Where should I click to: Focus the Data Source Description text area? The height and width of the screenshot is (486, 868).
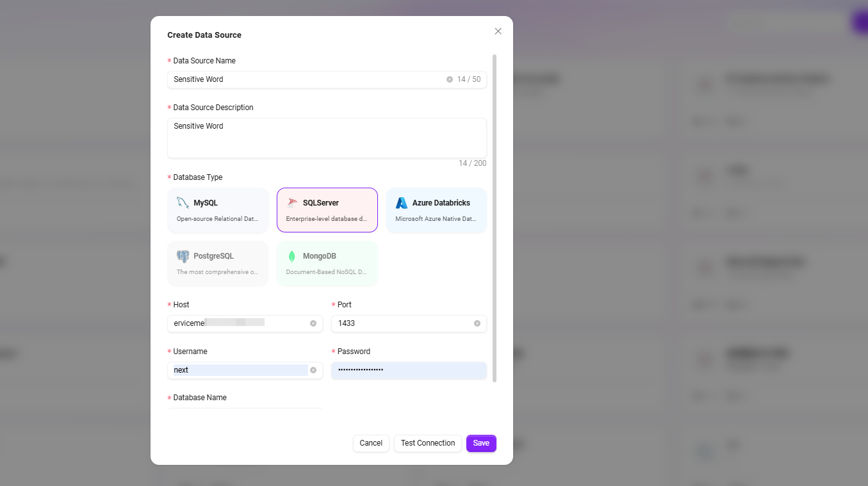tap(327, 138)
